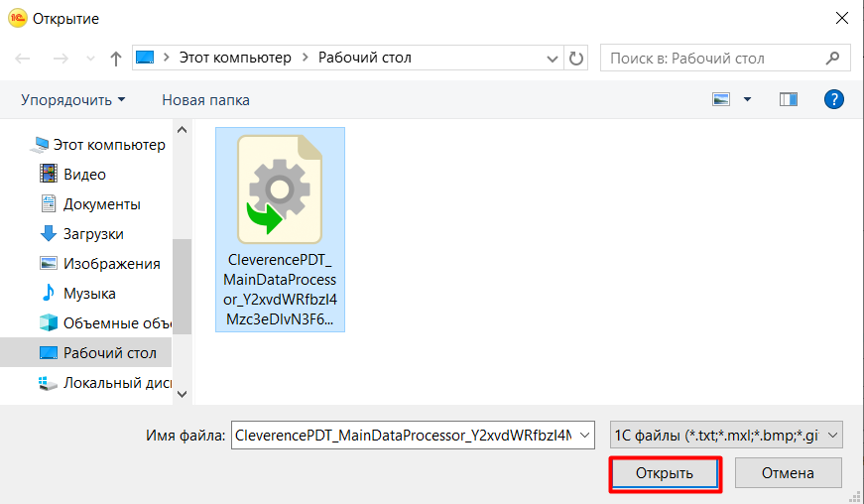Click the computer icon in address bar

pyautogui.click(x=145, y=58)
